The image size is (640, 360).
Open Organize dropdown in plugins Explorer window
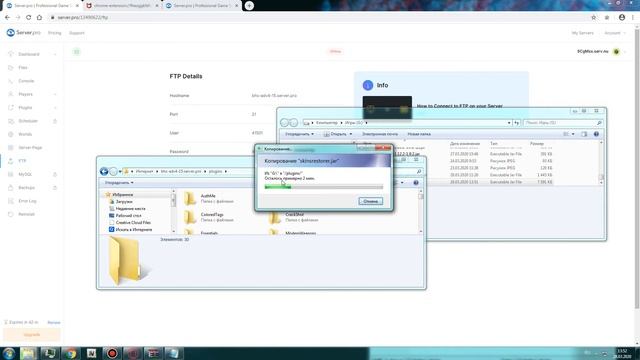click(x=119, y=183)
